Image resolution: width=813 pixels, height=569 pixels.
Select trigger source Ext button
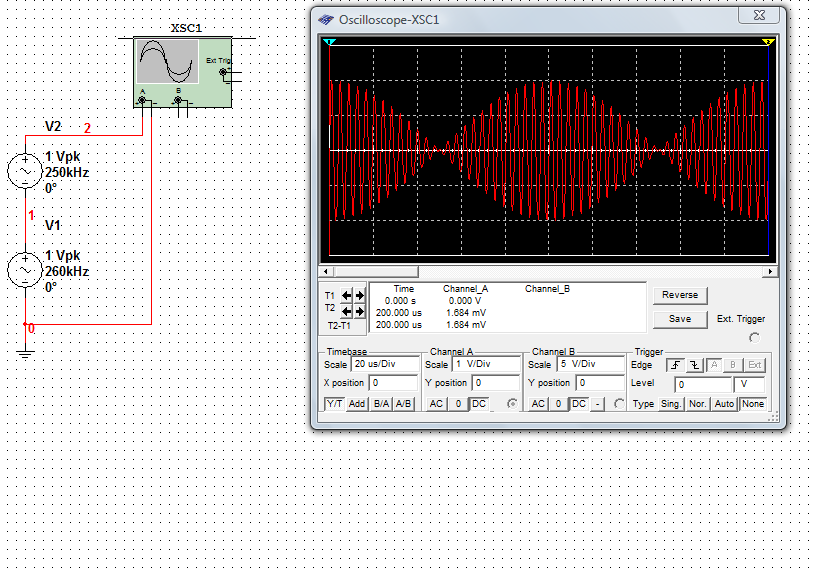[x=754, y=365]
